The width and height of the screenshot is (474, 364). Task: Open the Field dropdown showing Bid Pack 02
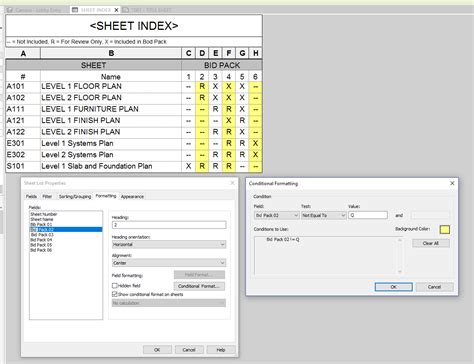pyautogui.click(x=277, y=215)
